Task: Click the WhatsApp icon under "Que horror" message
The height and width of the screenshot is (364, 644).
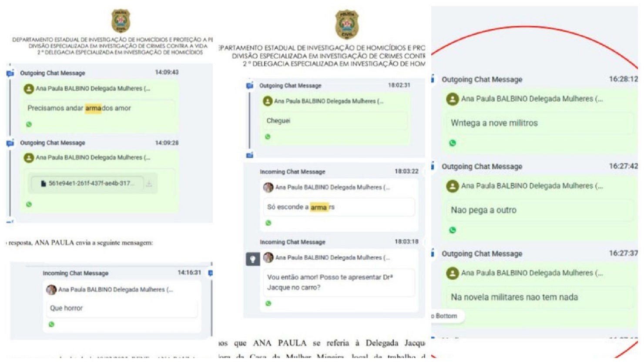Action: click(x=51, y=324)
